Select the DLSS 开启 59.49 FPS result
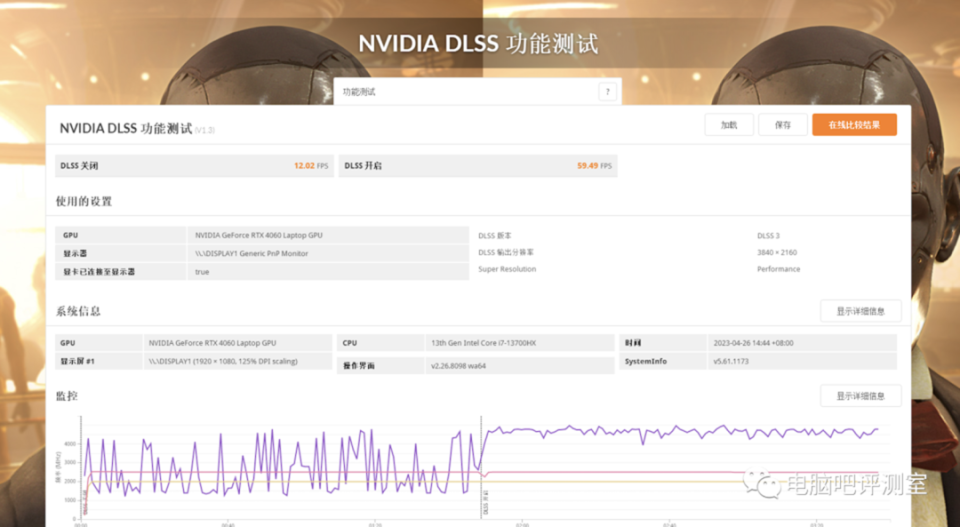 (x=478, y=166)
